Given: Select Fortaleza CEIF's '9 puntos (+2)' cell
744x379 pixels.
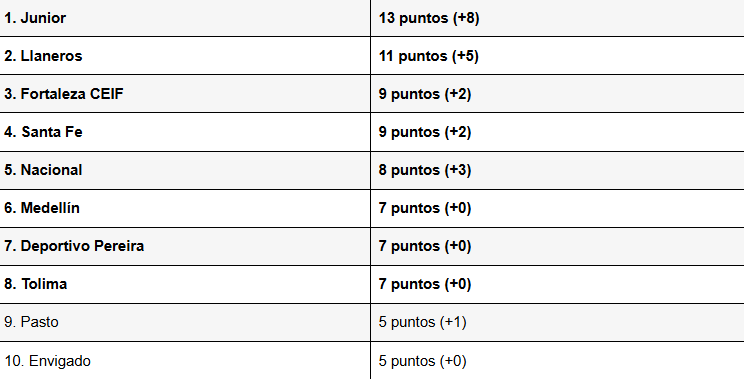Looking at the screenshot, I should point(558,93).
